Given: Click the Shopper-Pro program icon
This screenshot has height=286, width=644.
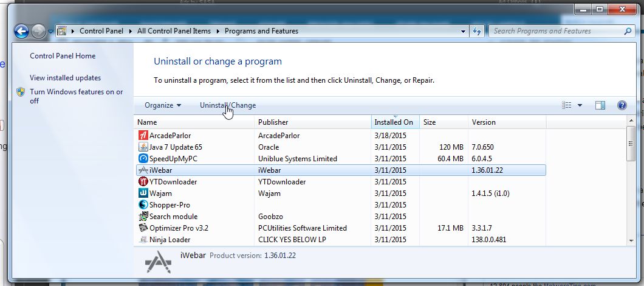Looking at the screenshot, I should [143, 204].
